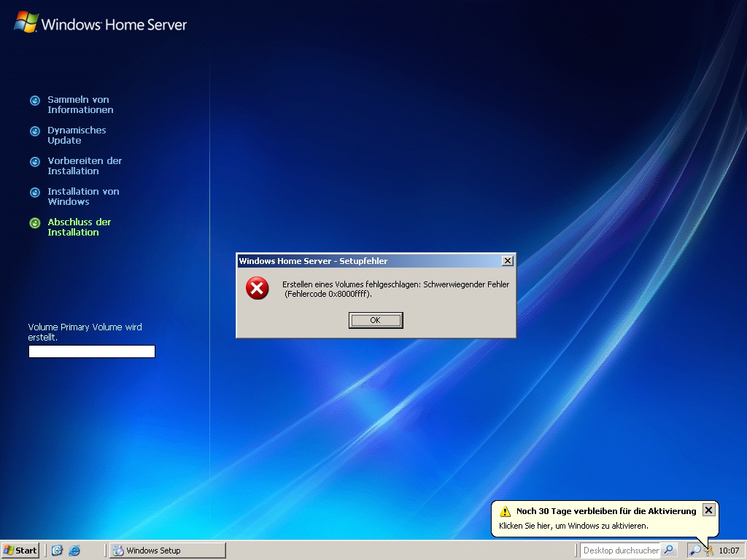Click the yellow warning icon in balloon
The height and width of the screenshot is (560, 747).
[x=505, y=511]
